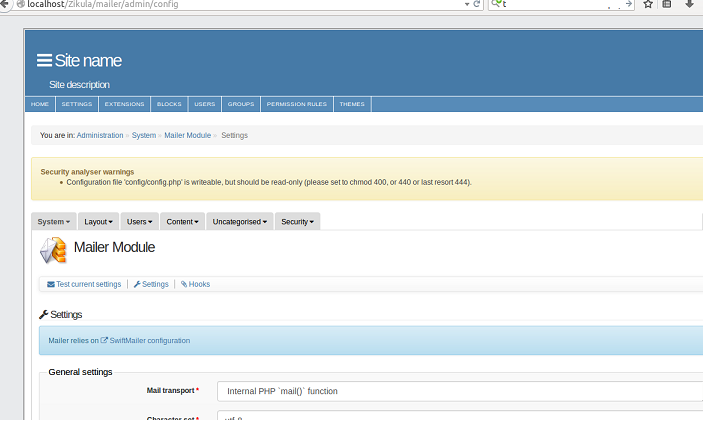This screenshot has height=437, width=703.
Task: Expand the Users dropdown tab
Action: (x=139, y=221)
